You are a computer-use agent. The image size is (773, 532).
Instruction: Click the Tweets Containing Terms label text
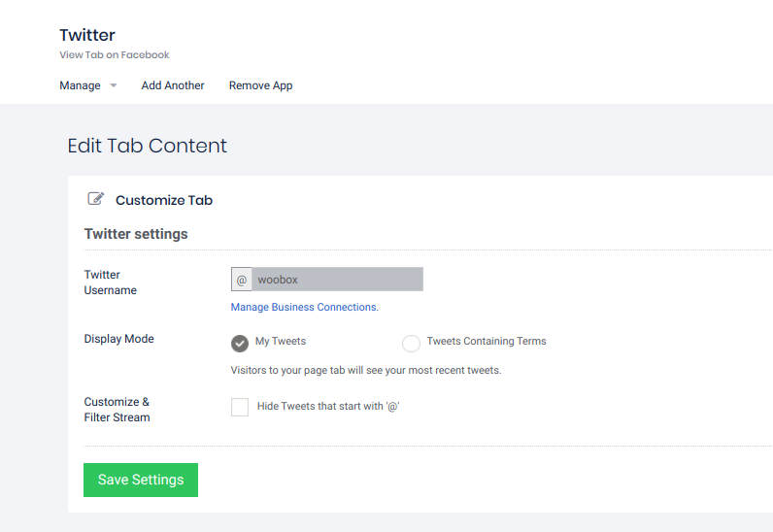point(487,342)
